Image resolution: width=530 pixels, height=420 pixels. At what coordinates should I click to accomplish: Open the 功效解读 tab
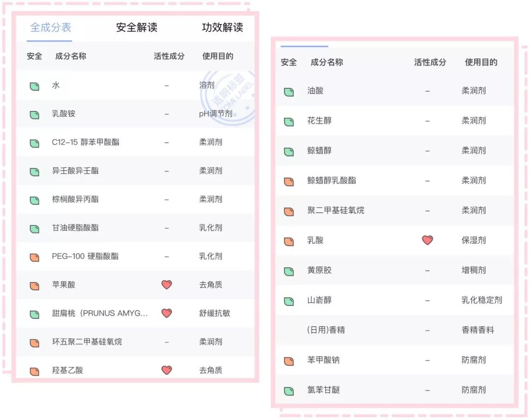(x=223, y=28)
